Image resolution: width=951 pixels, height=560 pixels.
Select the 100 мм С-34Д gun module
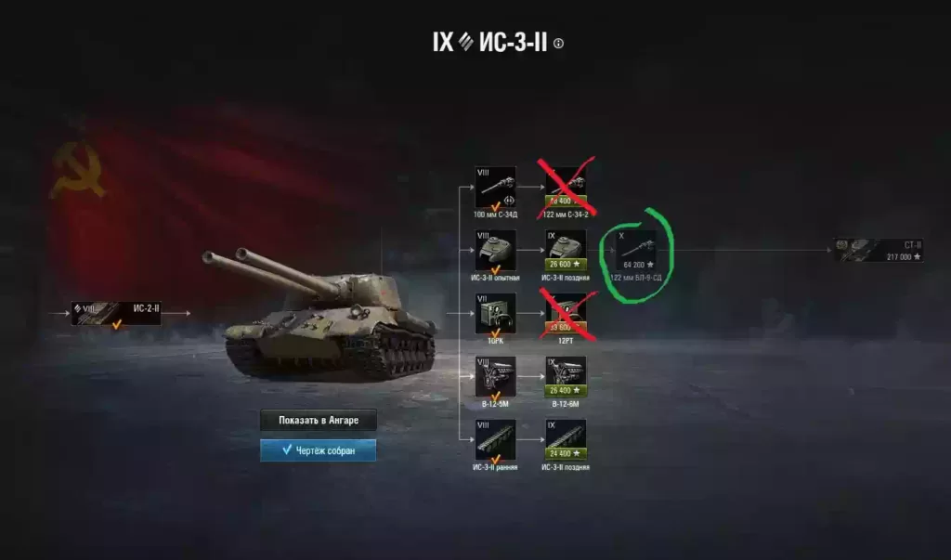pos(496,188)
